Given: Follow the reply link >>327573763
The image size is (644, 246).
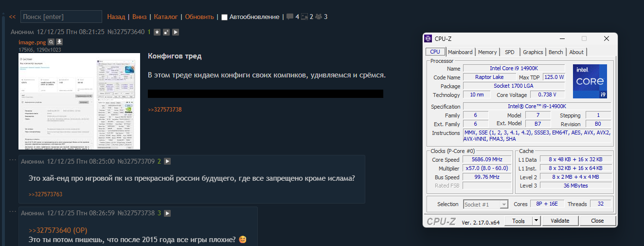Looking at the screenshot, I should click(x=45, y=194).
